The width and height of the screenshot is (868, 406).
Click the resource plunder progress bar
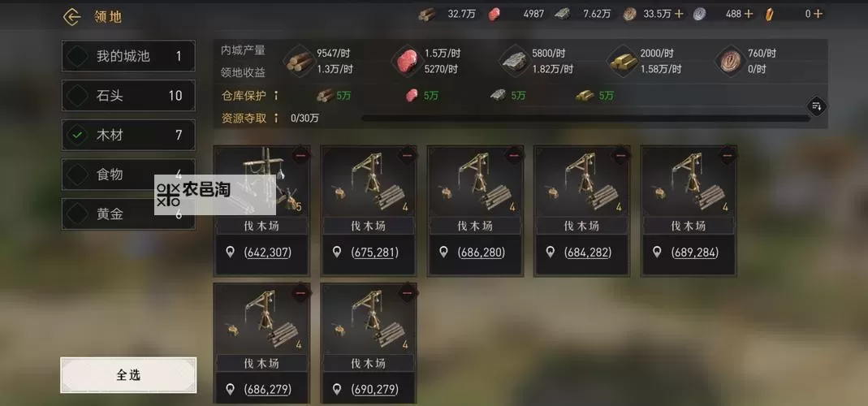585,118
